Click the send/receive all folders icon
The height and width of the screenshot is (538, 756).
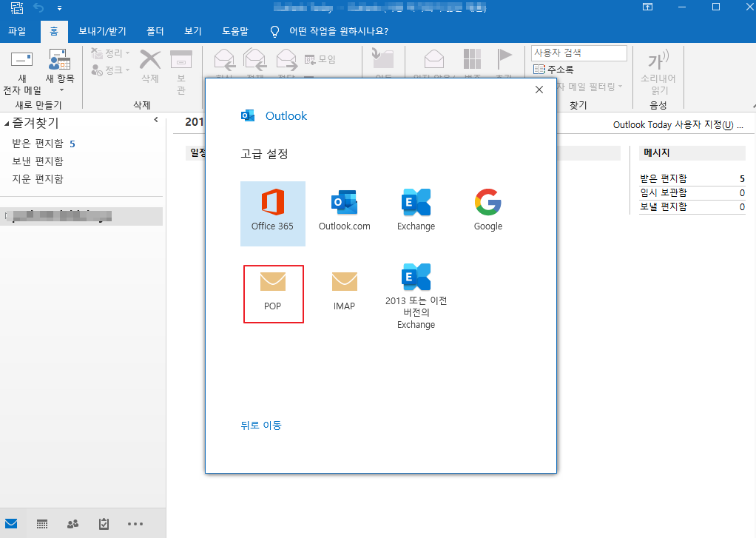coord(17,7)
